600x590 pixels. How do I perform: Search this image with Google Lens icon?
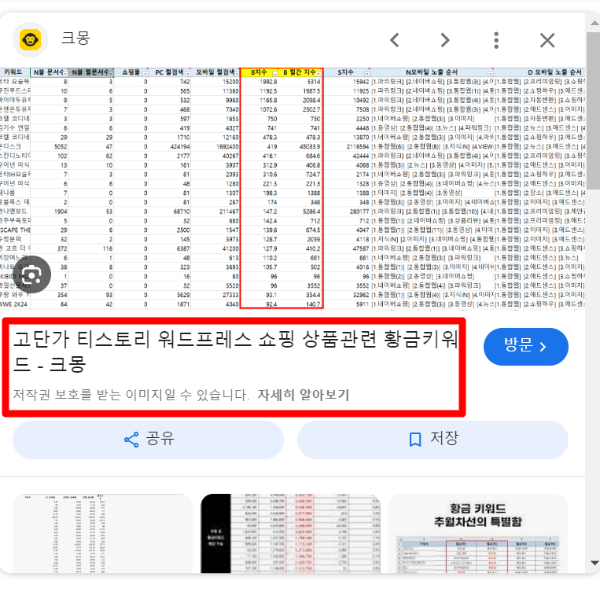[x=32, y=275]
